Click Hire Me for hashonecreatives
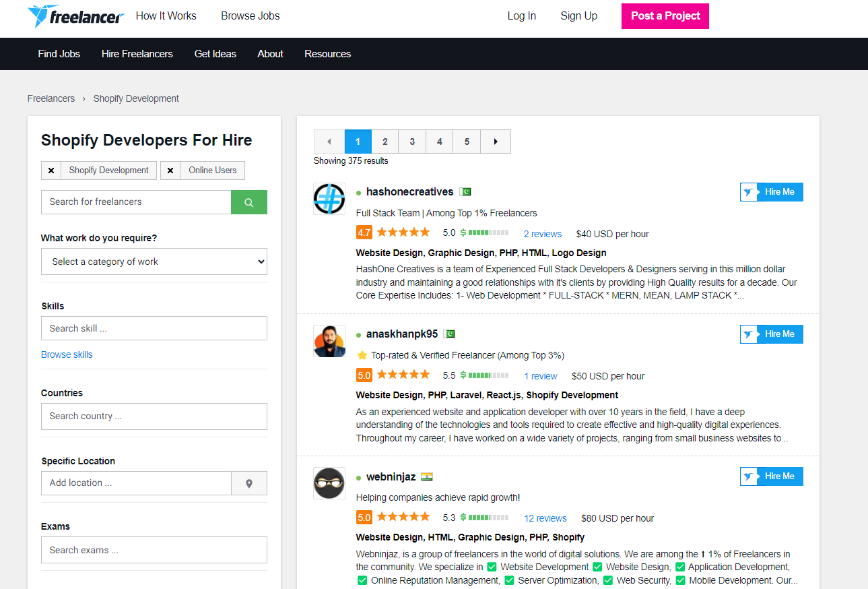 pos(771,192)
